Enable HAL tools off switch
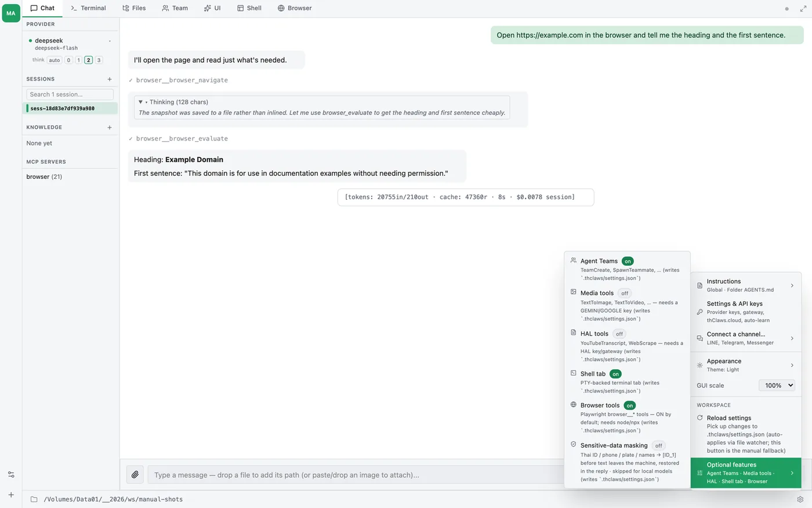 (619, 334)
